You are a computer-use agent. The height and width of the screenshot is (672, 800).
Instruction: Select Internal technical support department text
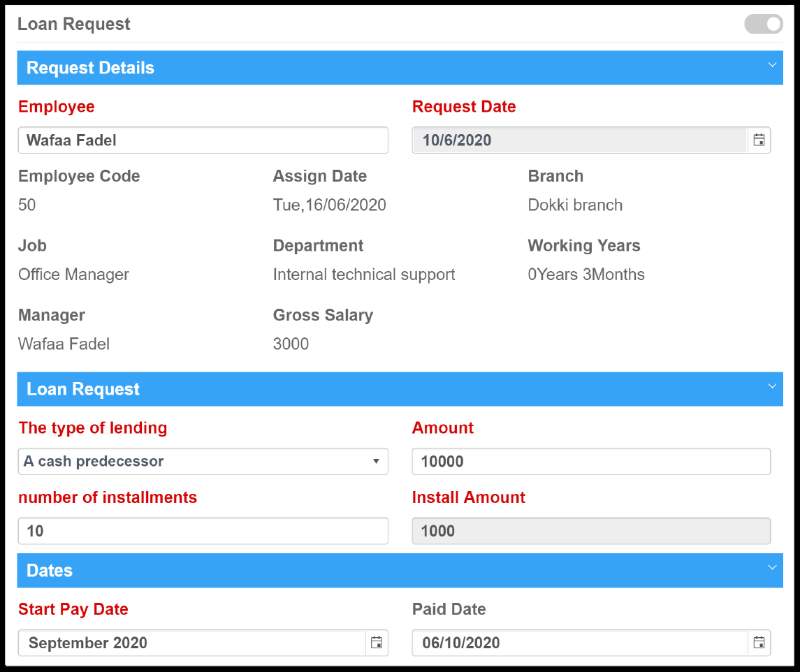(x=364, y=275)
